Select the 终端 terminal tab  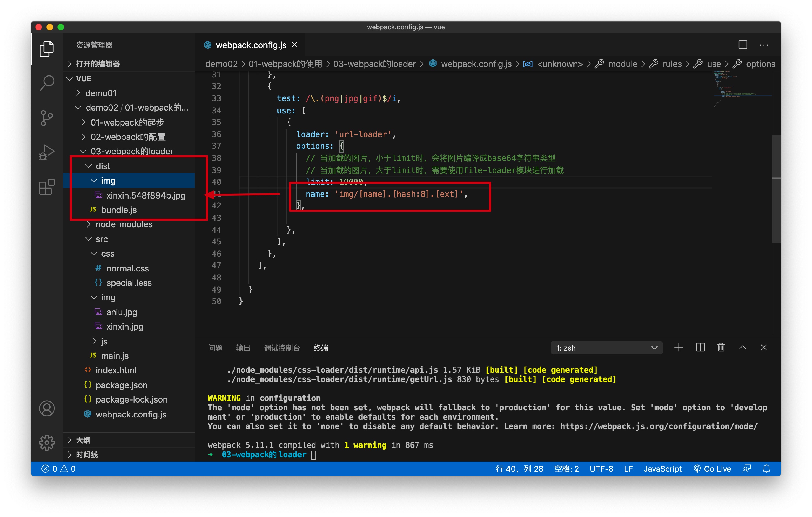pos(321,348)
